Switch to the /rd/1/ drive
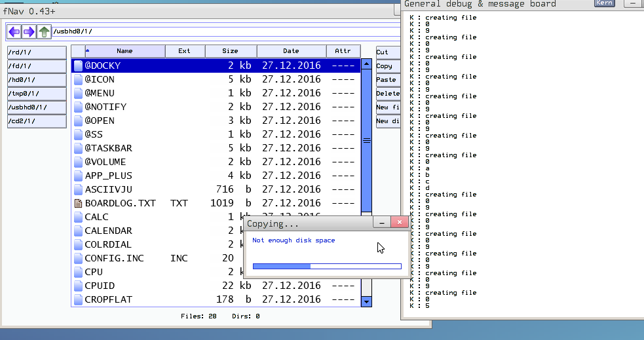Image resolution: width=644 pixels, height=340 pixels. coord(37,52)
